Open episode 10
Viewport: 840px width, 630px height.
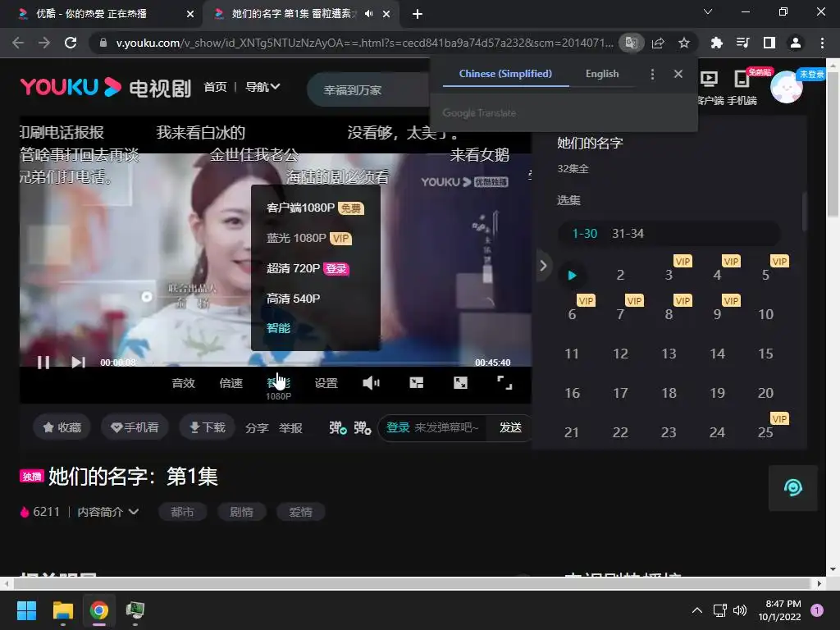click(765, 314)
